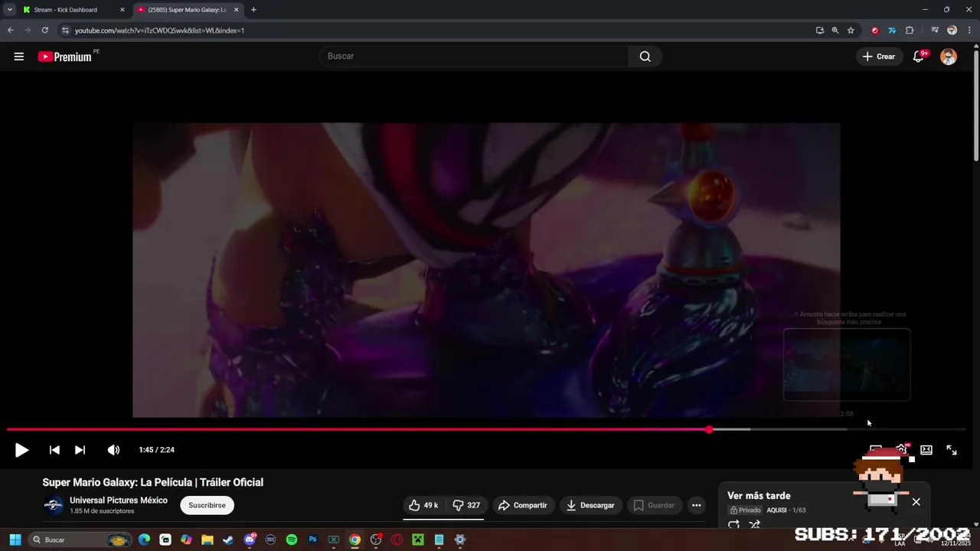Image resolution: width=980 pixels, height=551 pixels.
Task: Seek using the red progress bar scrubber
Action: [x=710, y=429]
